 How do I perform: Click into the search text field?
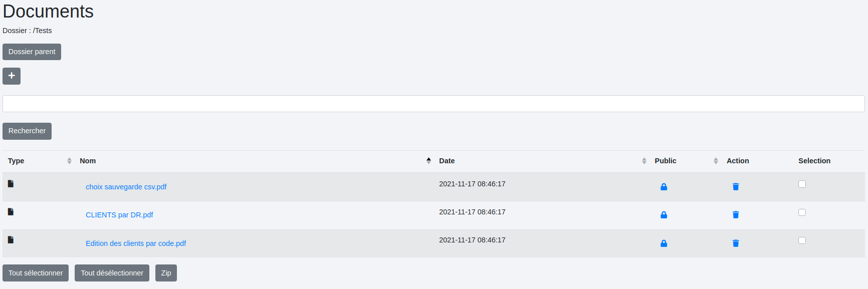coord(433,104)
